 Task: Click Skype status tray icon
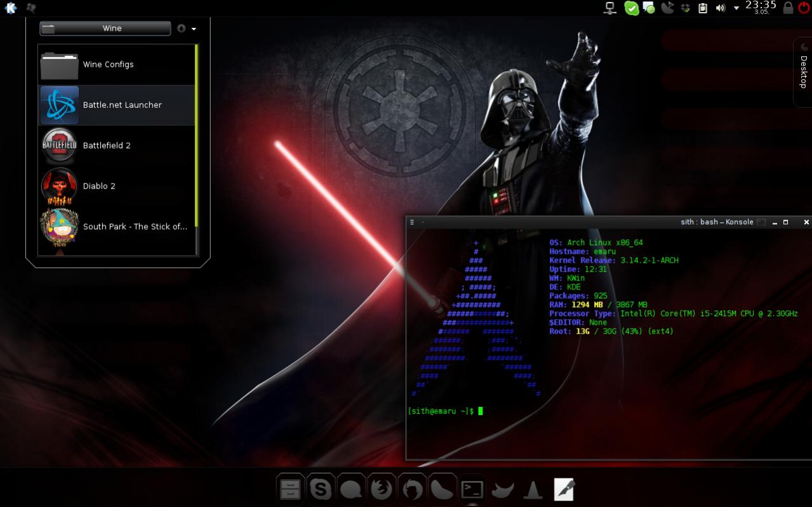tap(631, 8)
